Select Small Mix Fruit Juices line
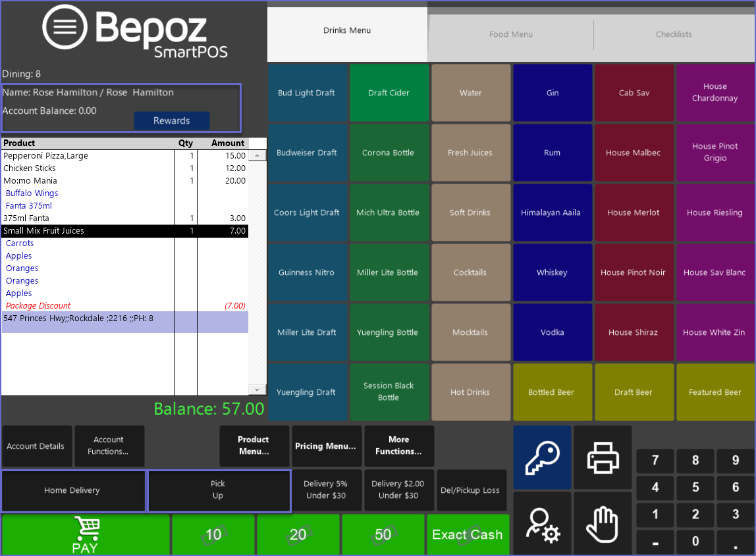Screen dimensions: 756x556 pyautogui.click(x=125, y=231)
